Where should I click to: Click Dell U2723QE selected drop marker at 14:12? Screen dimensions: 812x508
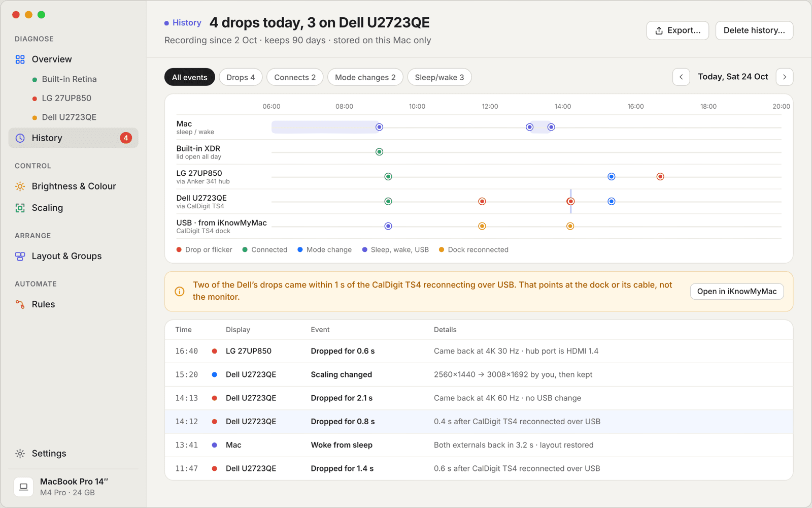(x=570, y=202)
